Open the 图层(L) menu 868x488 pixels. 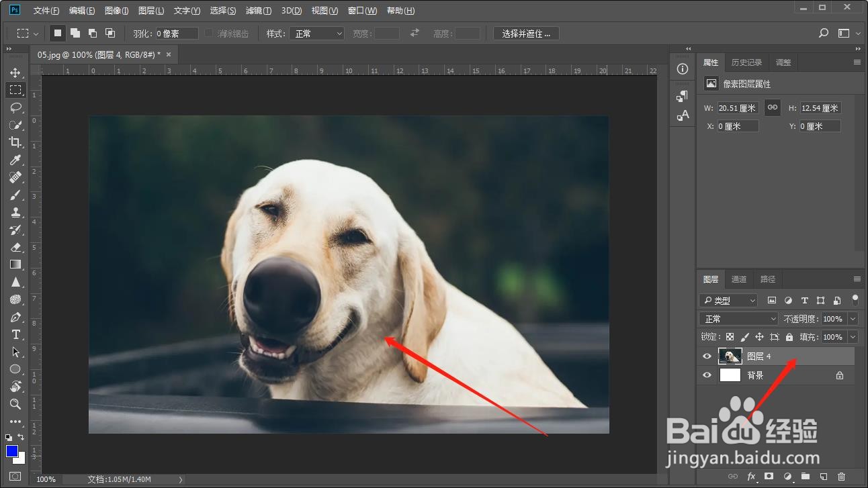click(151, 11)
